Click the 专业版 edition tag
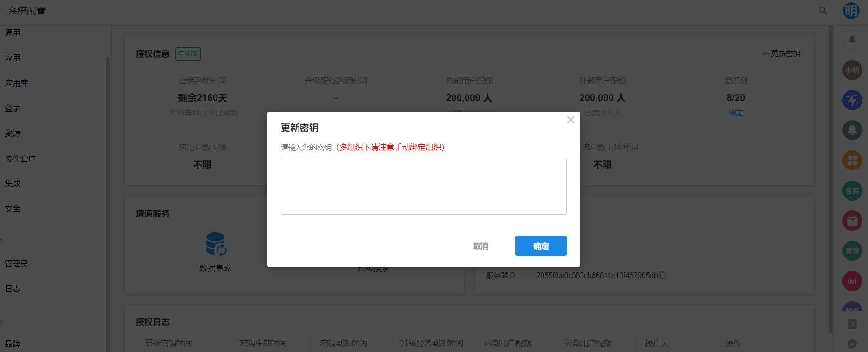The width and height of the screenshot is (868, 352). (188, 54)
